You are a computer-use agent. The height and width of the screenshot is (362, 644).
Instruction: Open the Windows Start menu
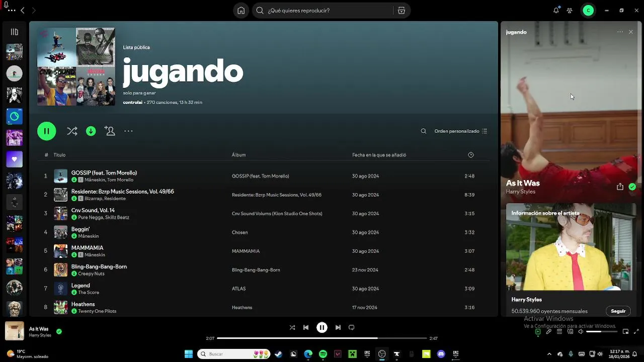189,354
